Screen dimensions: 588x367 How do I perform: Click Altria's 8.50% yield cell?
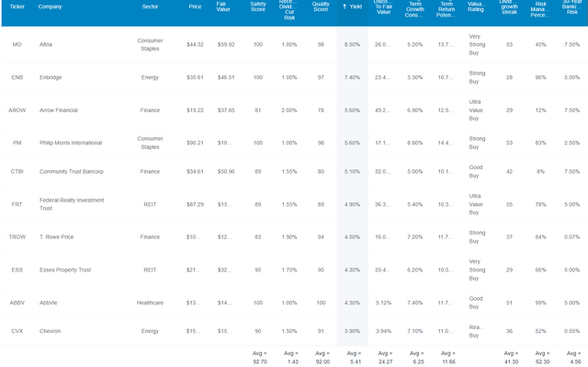click(x=352, y=45)
